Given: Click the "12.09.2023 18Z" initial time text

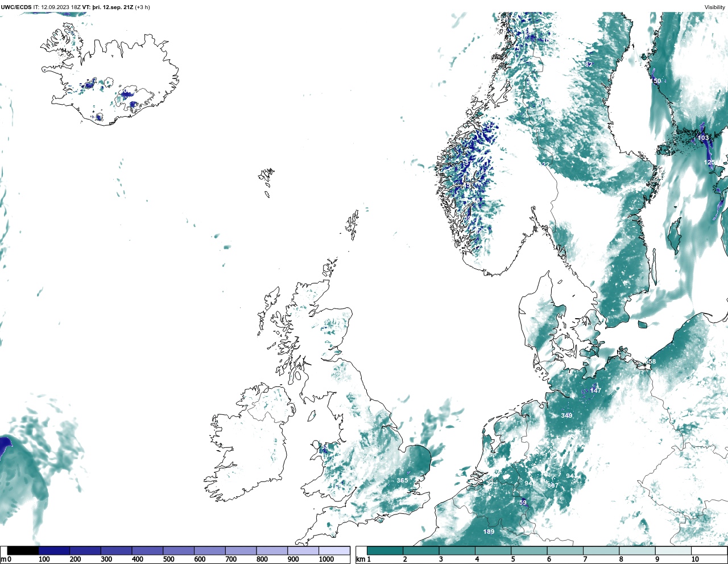Looking at the screenshot, I should [x=61, y=7].
